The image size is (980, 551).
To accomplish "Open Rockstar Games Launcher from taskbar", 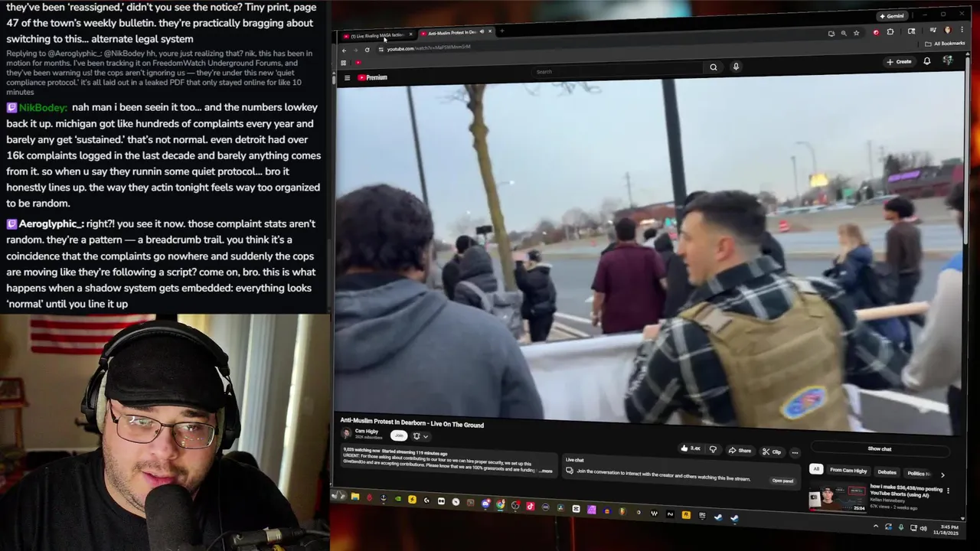I will [686, 514].
